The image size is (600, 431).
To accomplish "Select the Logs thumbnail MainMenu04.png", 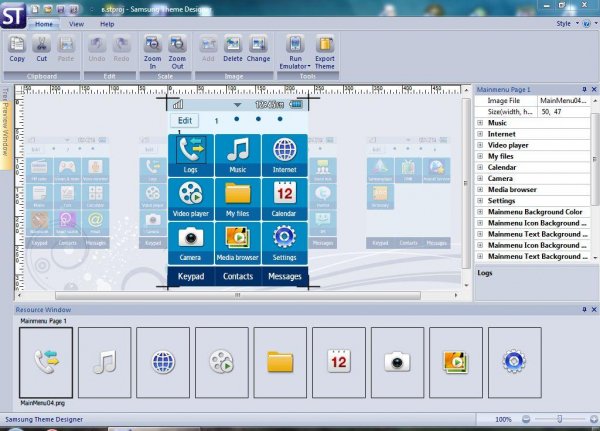I will (x=46, y=362).
